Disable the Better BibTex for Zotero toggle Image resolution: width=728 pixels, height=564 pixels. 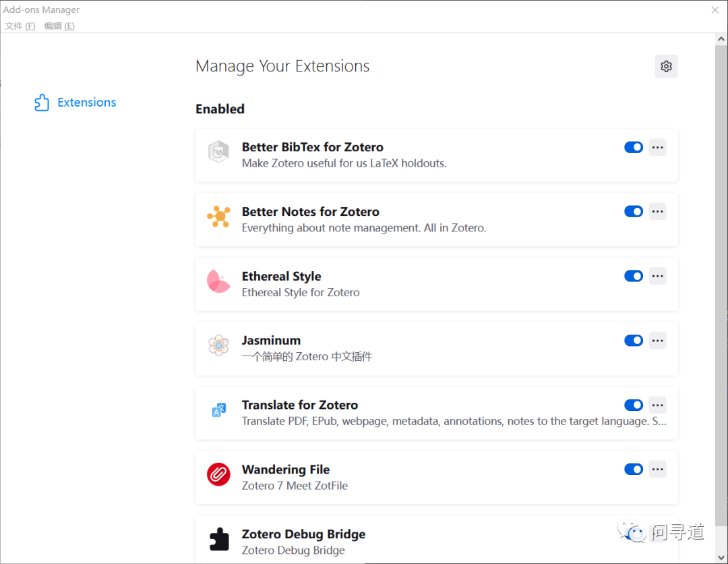click(634, 147)
